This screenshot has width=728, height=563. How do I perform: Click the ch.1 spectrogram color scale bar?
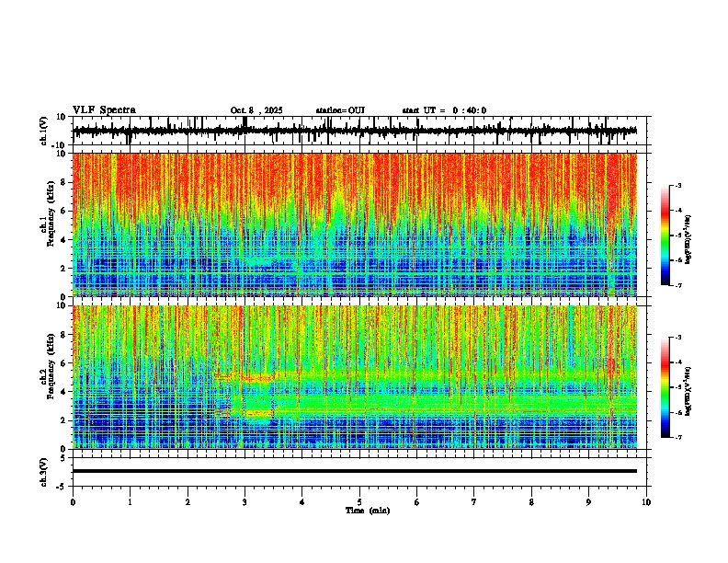tap(665, 236)
